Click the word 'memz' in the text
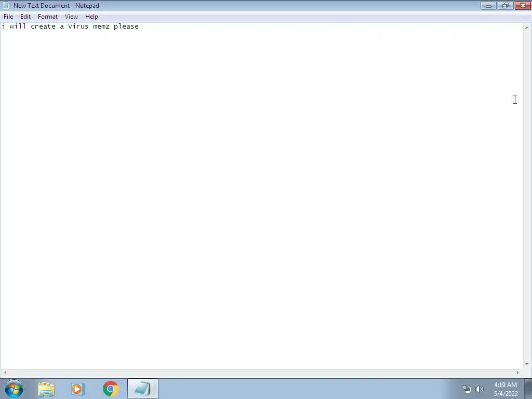Image resolution: width=532 pixels, height=399 pixels. (101, 26)
